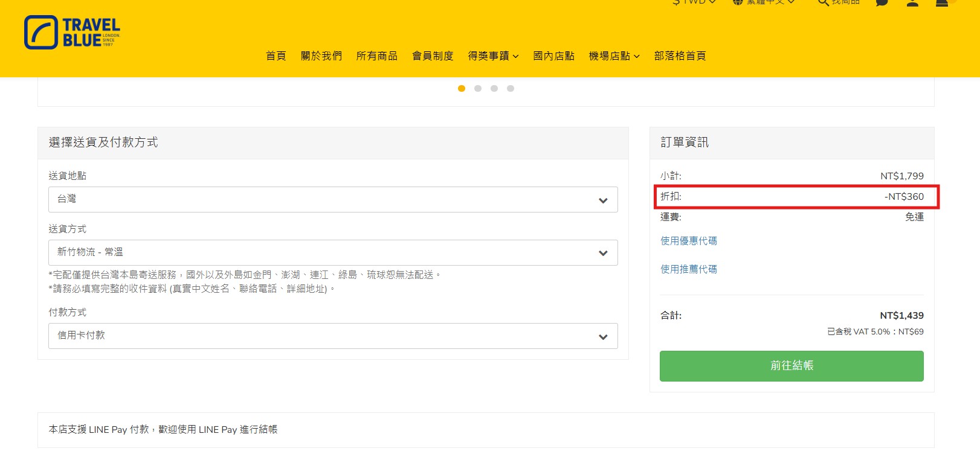This screenshot has height=454, width=980.
Task: Go to 所有商品 in navigation
Action: tap(377, 56)
